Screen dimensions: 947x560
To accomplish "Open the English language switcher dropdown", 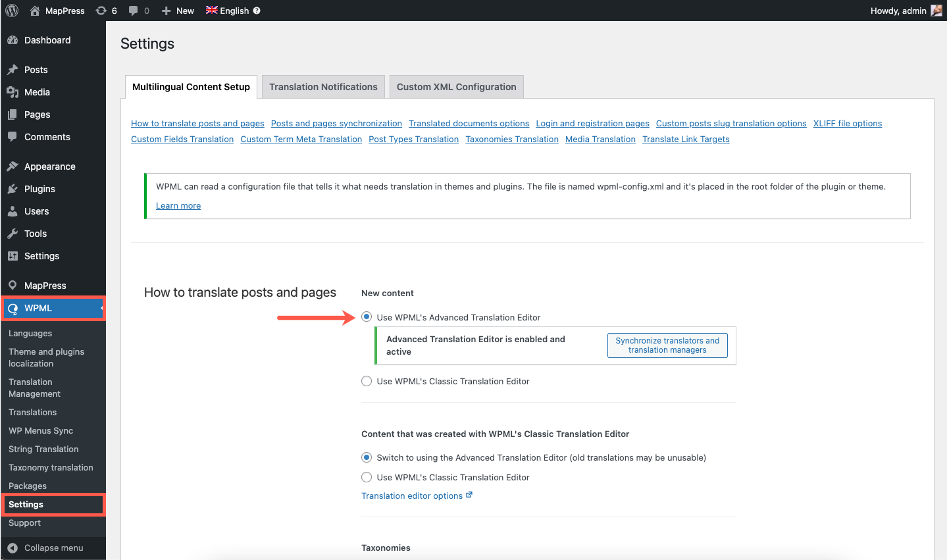I will 228,11.
